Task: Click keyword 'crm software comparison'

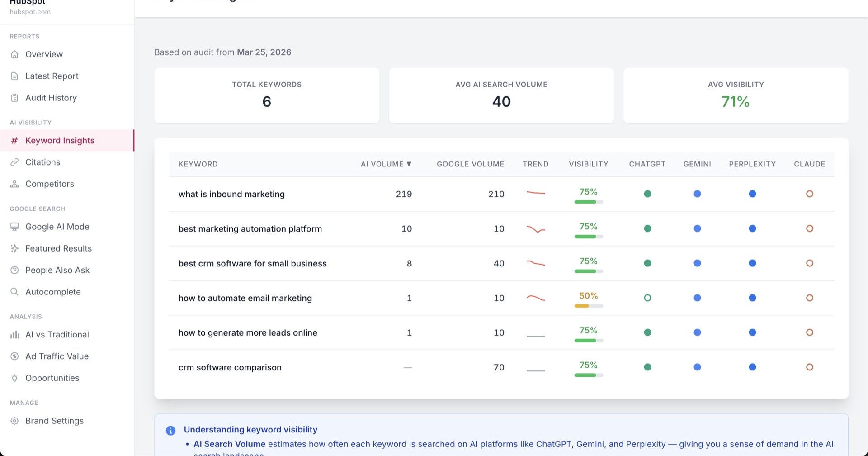Action: click(x=230, y=368)
